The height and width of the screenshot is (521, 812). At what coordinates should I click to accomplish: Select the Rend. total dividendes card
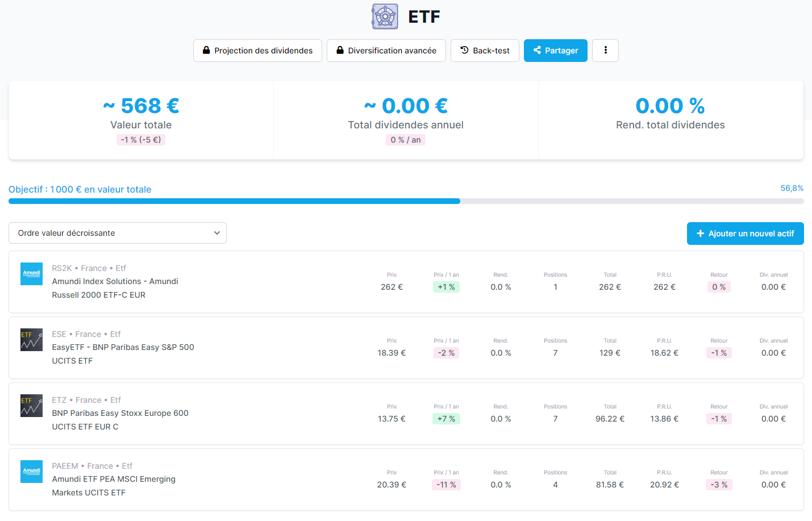pyautogui.click(x=671, y=120)
